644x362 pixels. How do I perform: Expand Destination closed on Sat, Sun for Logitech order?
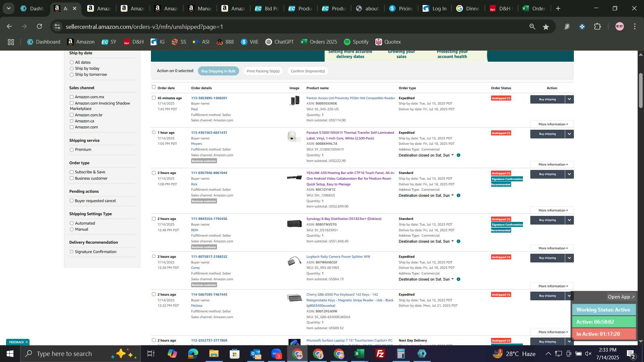coord(426,279)
